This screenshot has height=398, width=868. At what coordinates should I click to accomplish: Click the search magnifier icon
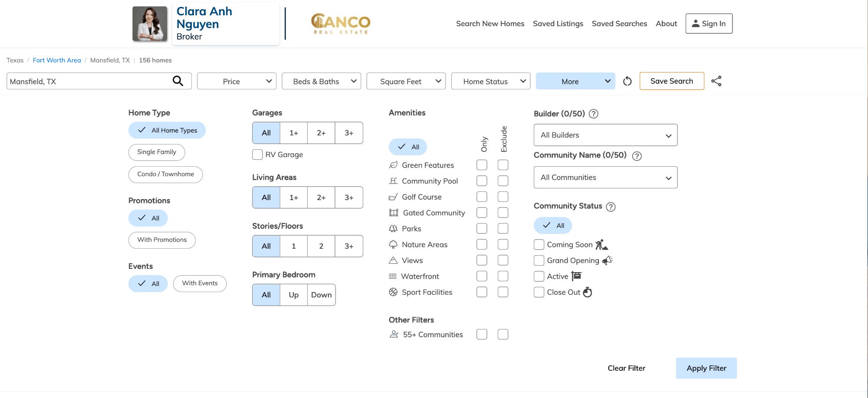tap(178, 81)
